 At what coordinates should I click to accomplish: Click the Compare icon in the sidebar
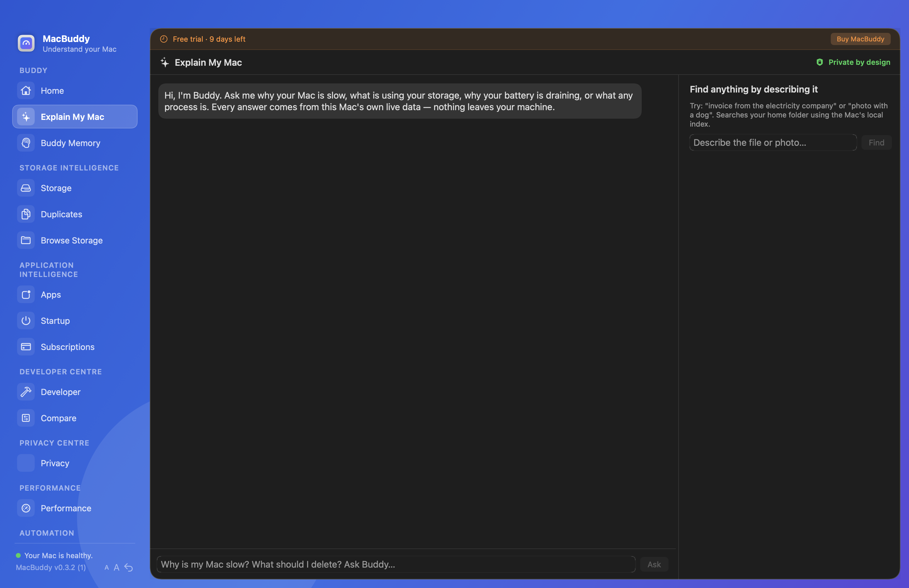point(26,418)
